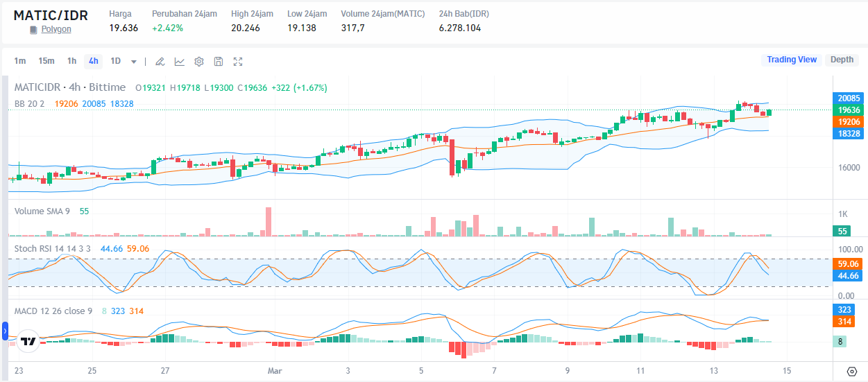
Task: Click the Stoch RSI 14 14 3 3 label
Action: pyautogui.click(x=53, y=248)
